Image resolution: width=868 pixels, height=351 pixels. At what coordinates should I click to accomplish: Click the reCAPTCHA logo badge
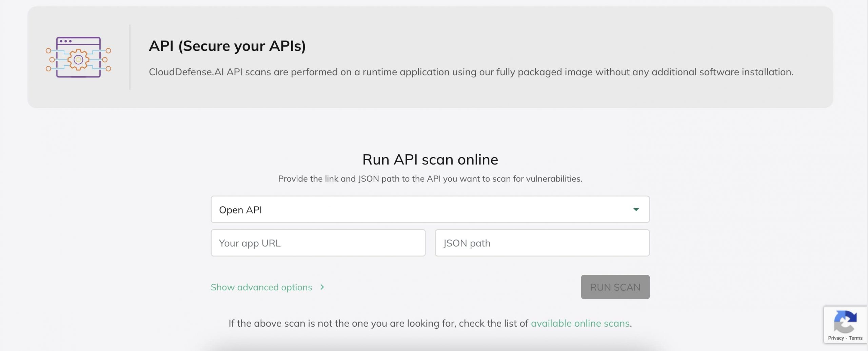[x=845, y=322]
